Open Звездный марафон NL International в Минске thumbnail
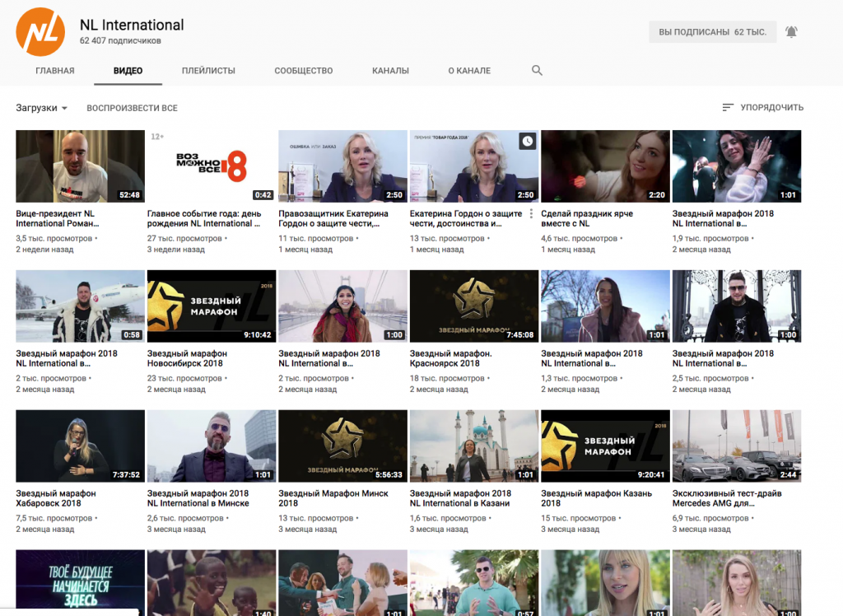 (x=212, y=446)
